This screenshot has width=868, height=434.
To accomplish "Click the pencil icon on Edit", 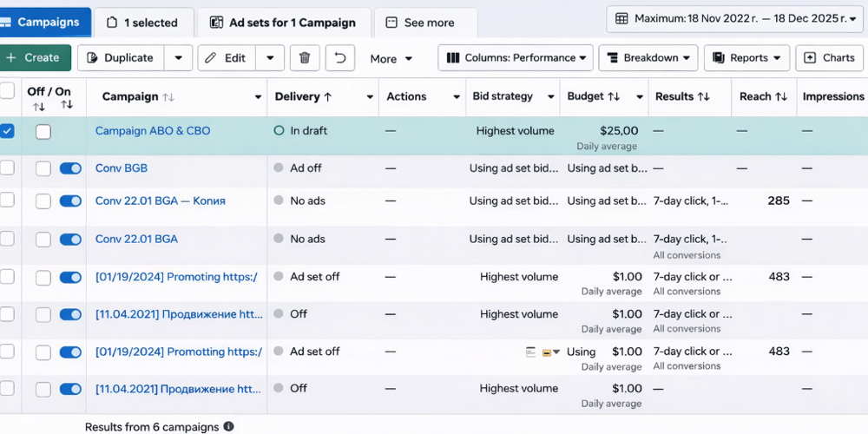I will (x=210, y=57).
